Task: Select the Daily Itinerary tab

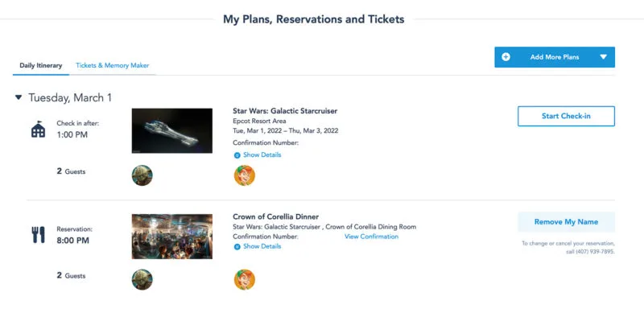Action: (x=41, y=65)
